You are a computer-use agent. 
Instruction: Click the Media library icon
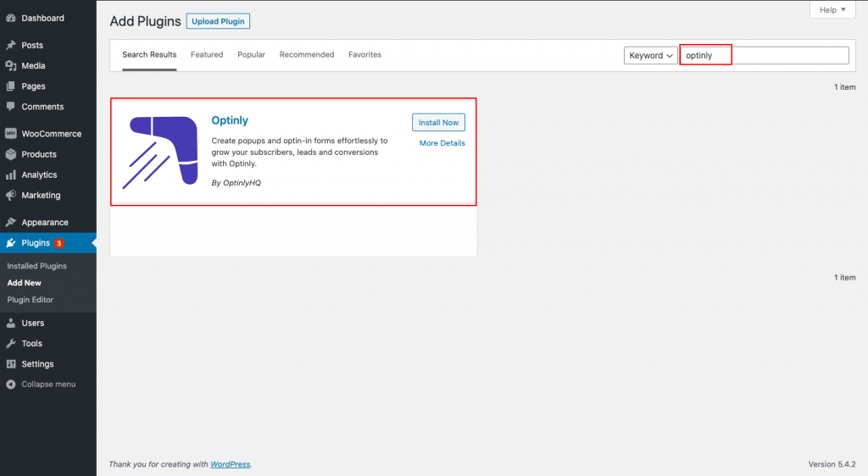click(10, 66)
